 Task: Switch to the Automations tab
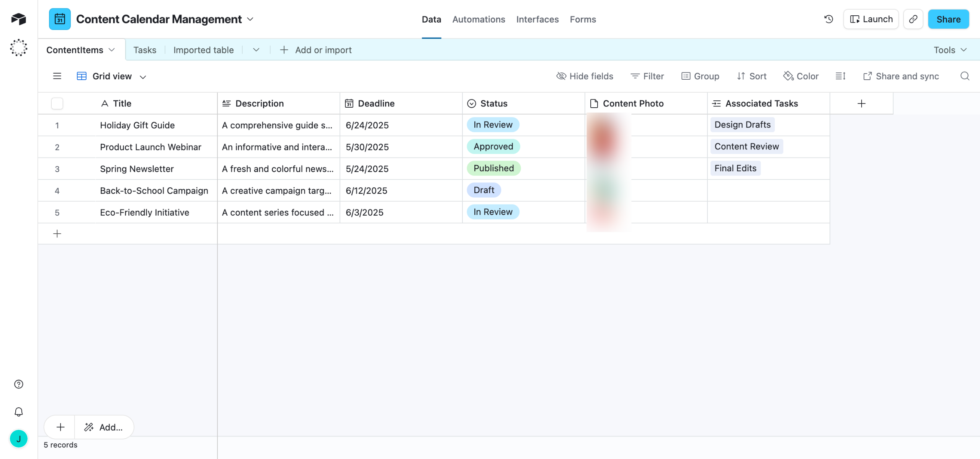tap(479, 19)
